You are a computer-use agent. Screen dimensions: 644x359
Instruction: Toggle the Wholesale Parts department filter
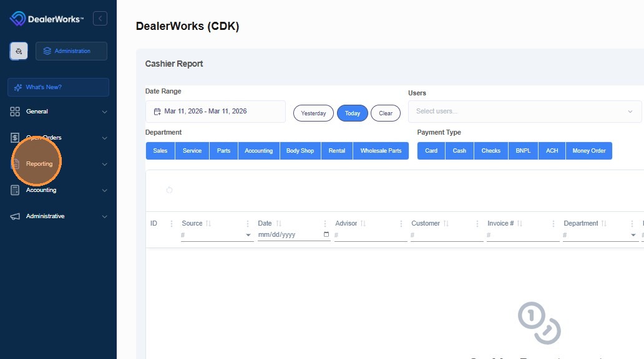point(381,151)
